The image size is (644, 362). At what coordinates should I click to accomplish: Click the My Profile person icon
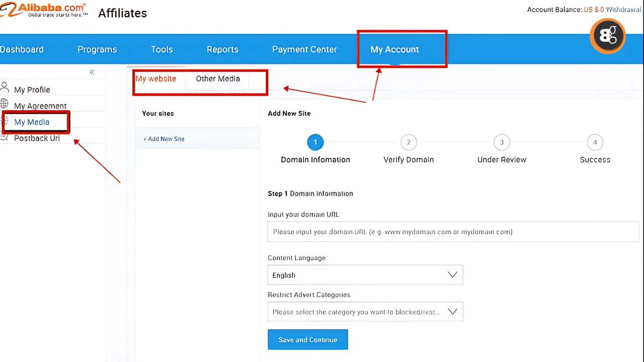point(5,87)
